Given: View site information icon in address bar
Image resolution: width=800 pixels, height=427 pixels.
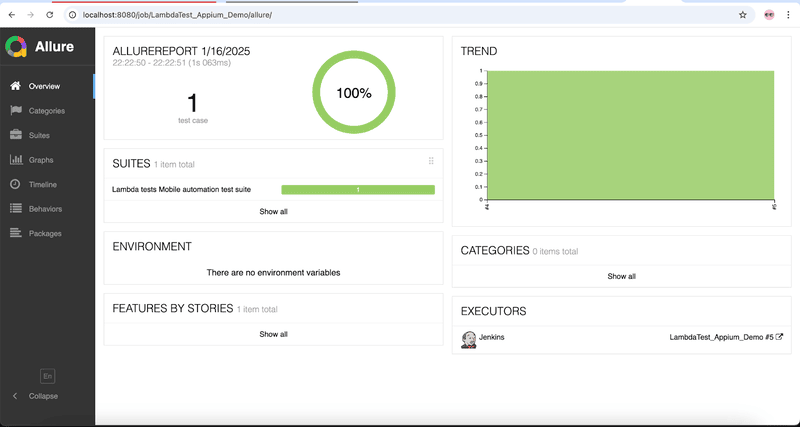Looking at the screenshot, I should click(x=72, y=15).
